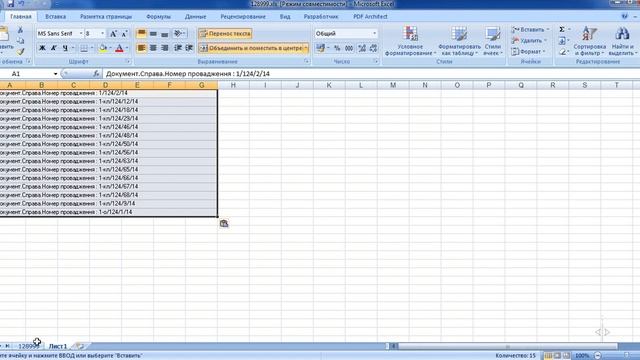This screenshot has width=640, height=360.
Task: Open Стили ячеек gallery
Action: (493, 41)
